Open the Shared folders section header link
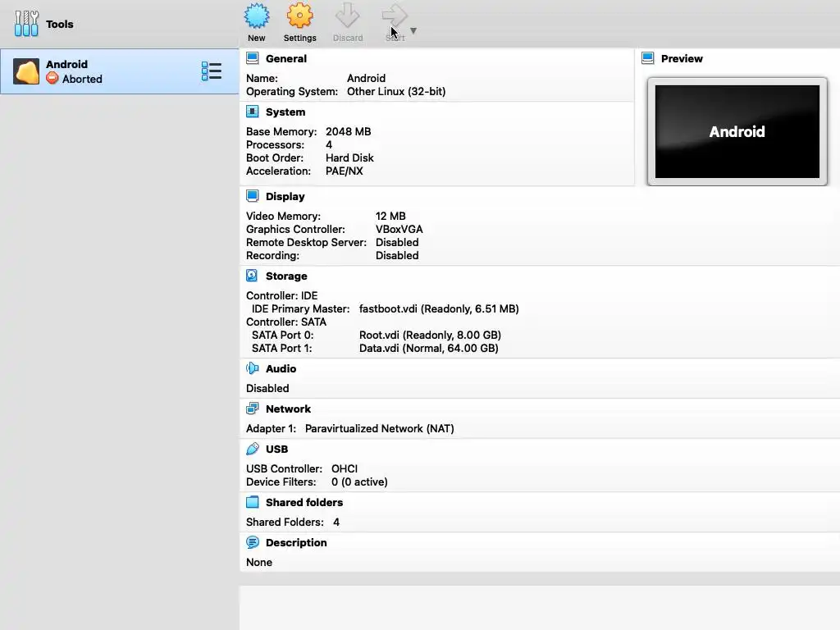Viewport: 840px width, 630px height. [x=304, y=503]
